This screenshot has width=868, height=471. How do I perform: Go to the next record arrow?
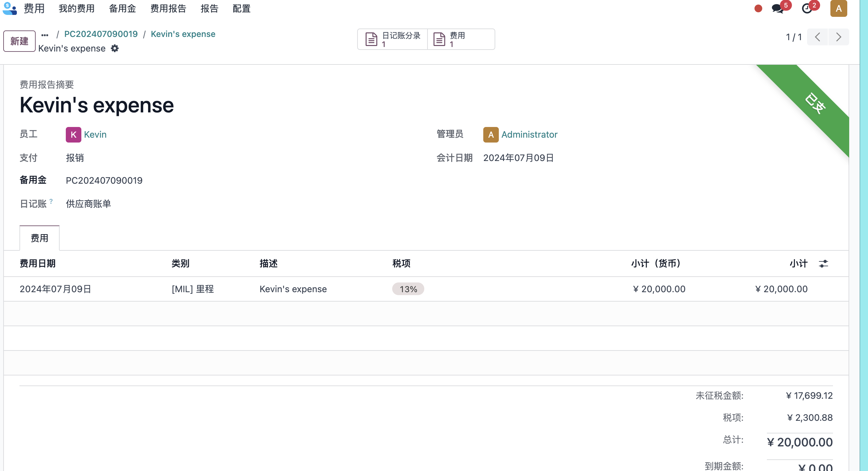[x=839, y=37]
